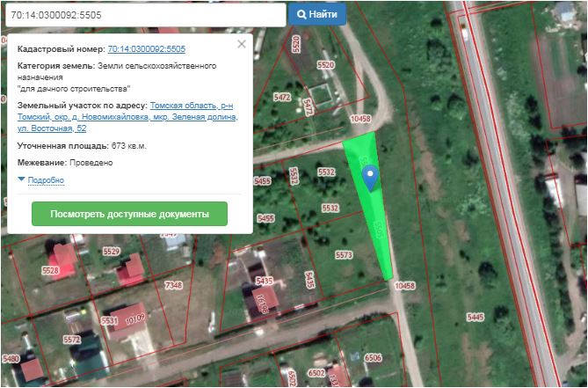Screen dimensions: 588x388
Task: Expand the Подробно details section
Action: click(46, 180)
